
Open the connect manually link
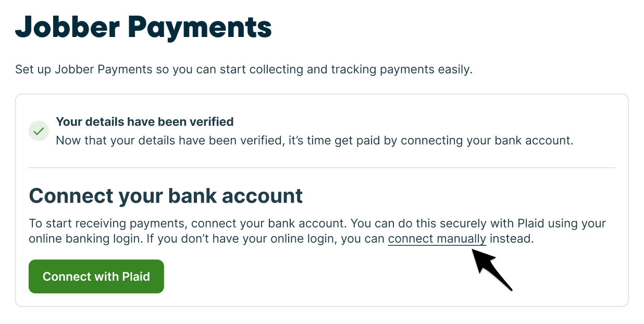coord(437,239)
